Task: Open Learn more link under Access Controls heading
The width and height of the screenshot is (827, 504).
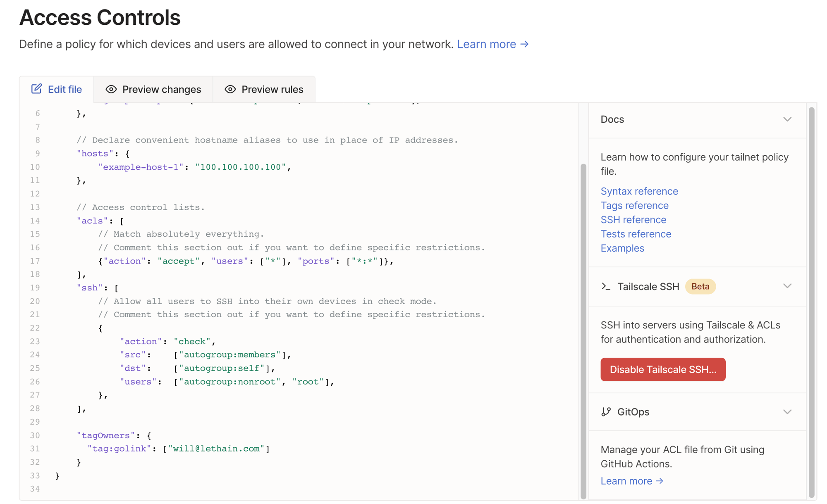Action: tap(492, 44)
